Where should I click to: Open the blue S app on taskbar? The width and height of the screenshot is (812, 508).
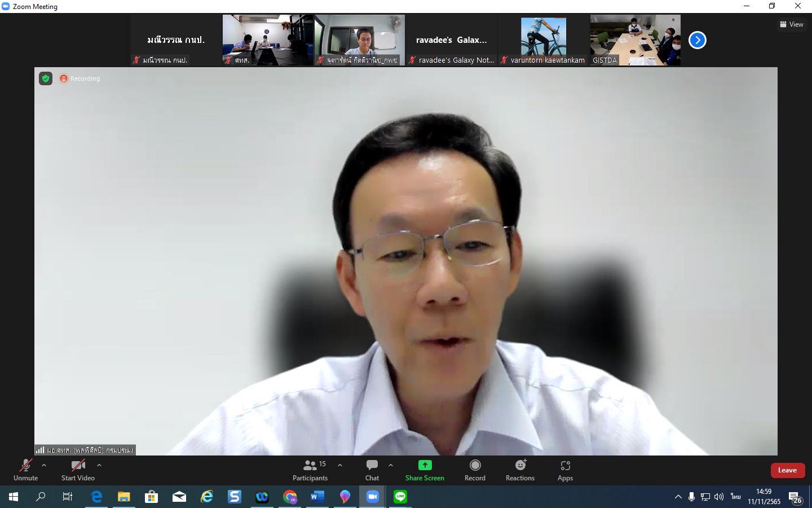click(x=235, y=497)
